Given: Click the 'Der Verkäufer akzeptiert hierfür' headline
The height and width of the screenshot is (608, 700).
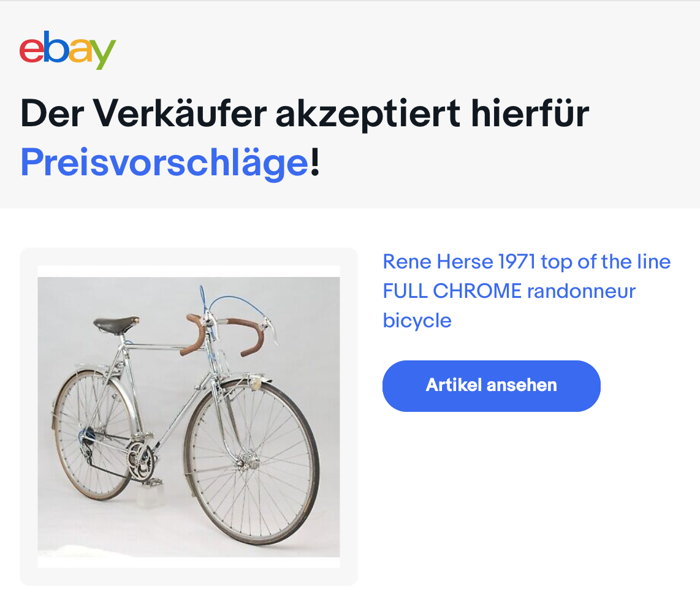Looking at the screenshot, I should (x=305, y=113).
